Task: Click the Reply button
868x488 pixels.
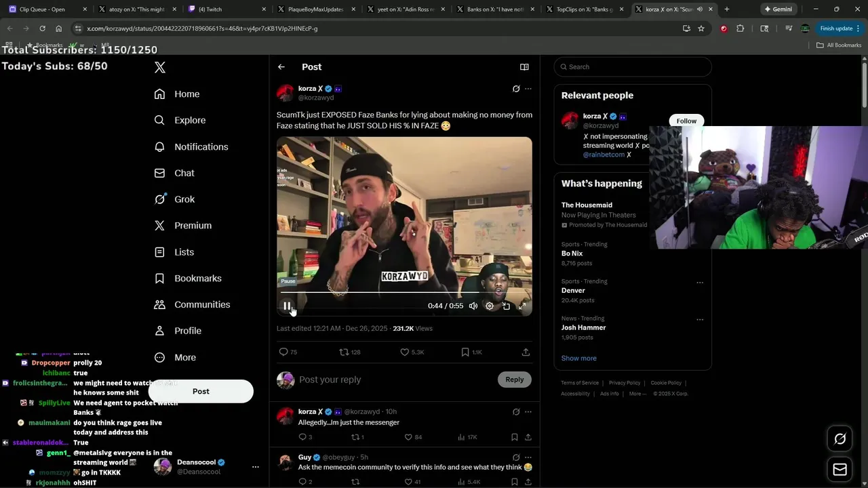Action: (x=515, y=380)
